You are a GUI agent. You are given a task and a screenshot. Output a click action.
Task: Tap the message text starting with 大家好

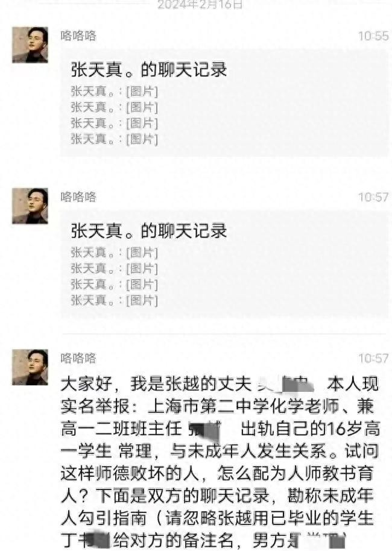[x=220, y=462]
